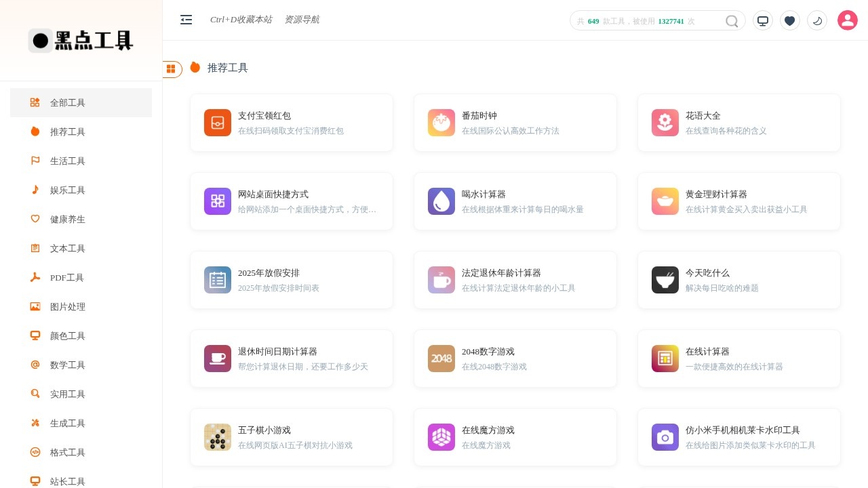This screenshot has width=868, height=488.
Task: Switch to the PDF工具 category
Action: [x=67, y=277]
